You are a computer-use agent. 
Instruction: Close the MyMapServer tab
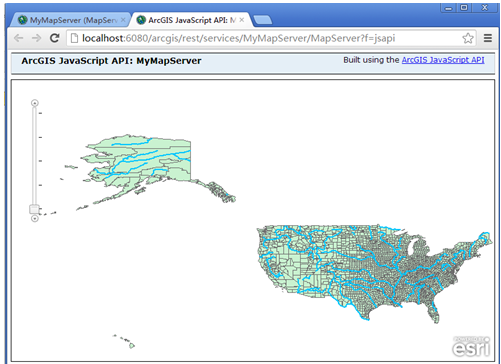click(x=123, y=20)
